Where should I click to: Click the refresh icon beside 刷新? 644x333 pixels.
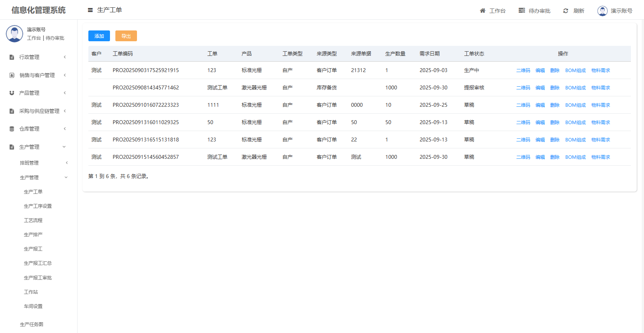(566, 11)
